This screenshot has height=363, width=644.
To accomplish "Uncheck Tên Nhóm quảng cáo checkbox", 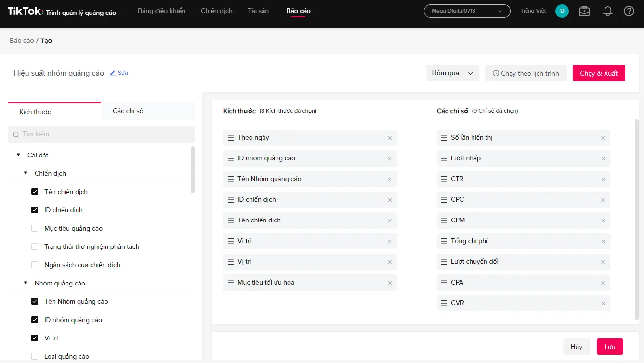I will pos(35,301).
